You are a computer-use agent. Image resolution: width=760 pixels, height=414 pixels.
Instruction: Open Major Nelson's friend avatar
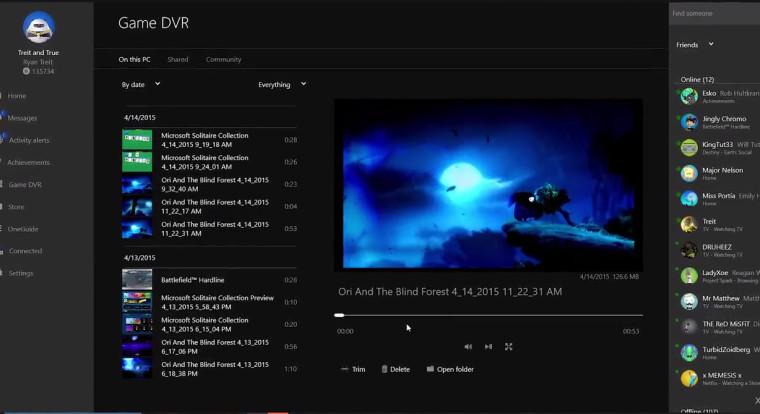click(x=689, y=174)
